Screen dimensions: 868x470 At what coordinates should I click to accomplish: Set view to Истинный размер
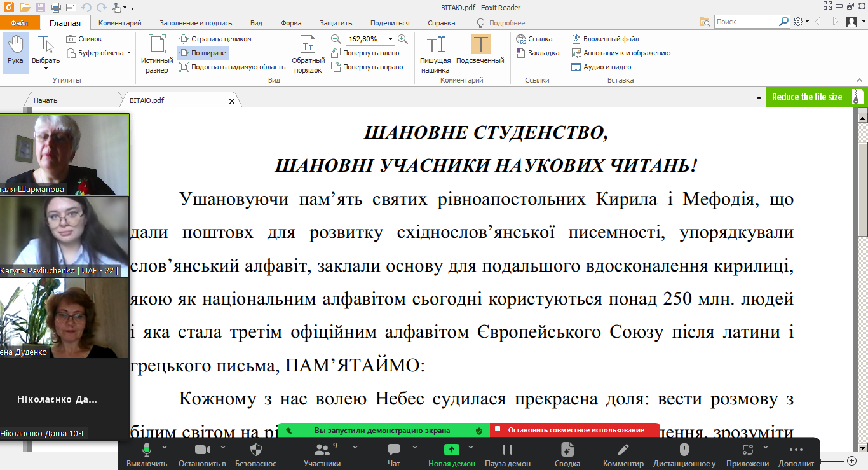[157, 54]
